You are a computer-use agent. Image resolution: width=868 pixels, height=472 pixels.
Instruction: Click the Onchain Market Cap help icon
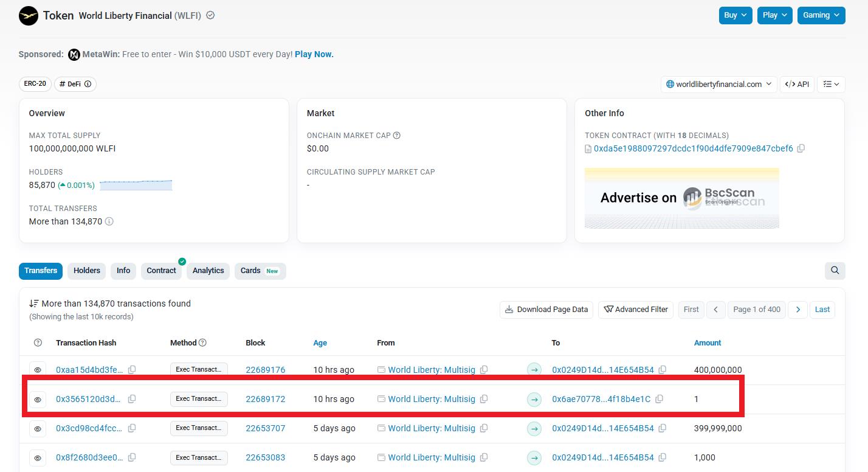[x=397, y=136]
